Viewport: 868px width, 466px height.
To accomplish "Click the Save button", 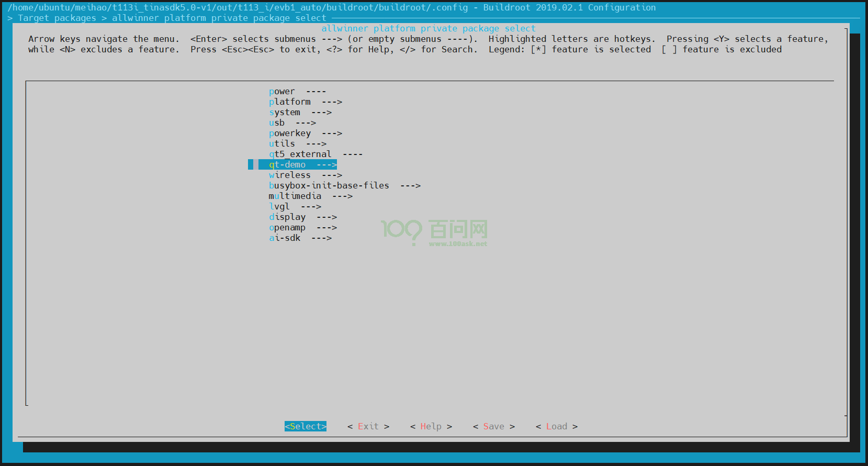I will pos(494,427).
